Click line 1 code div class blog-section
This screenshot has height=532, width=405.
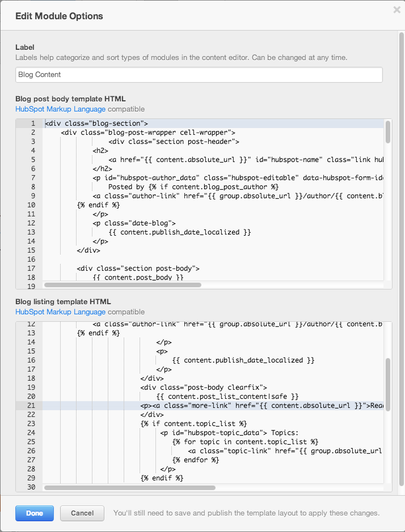[x=96, y=124]
